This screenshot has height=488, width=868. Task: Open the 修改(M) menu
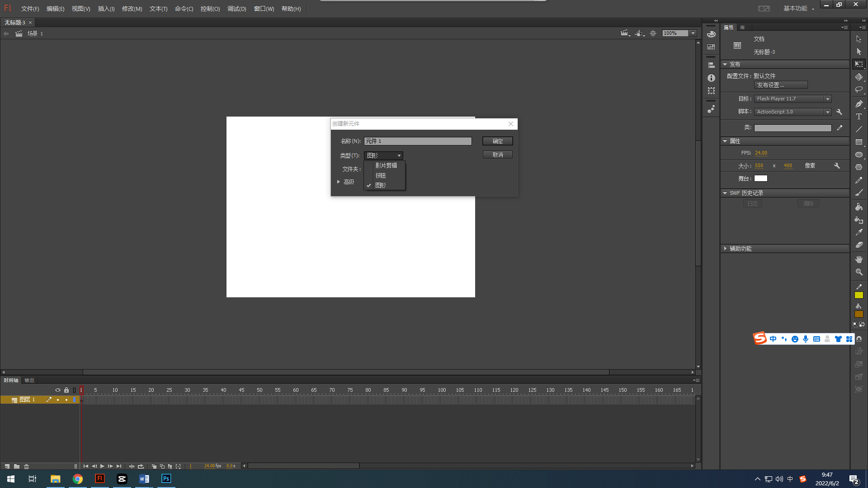tap(132, 9)
